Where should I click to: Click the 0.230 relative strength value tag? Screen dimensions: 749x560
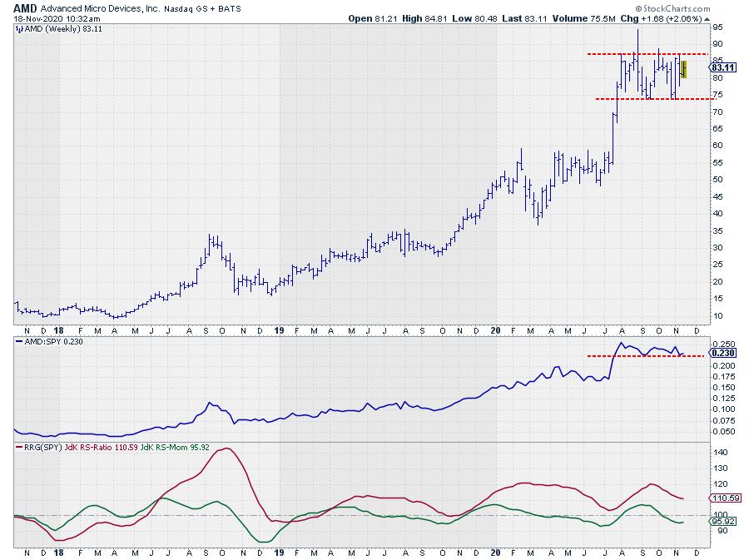722,353
